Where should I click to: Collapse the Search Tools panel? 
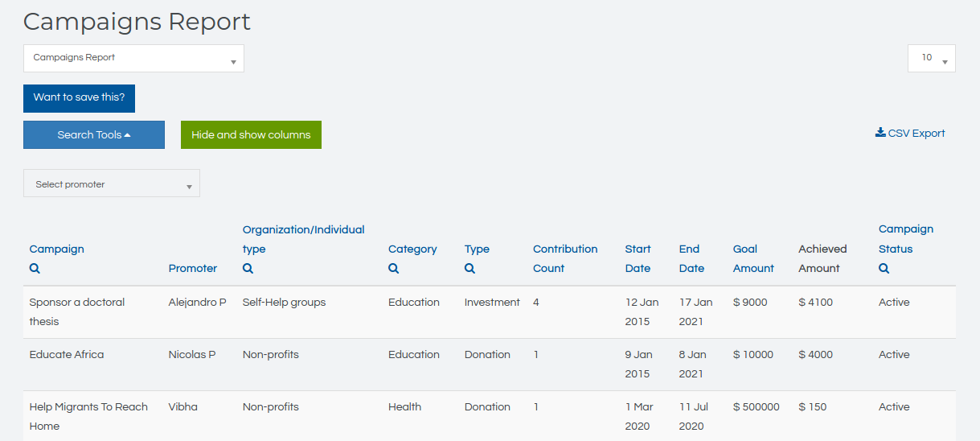[94, 135]
